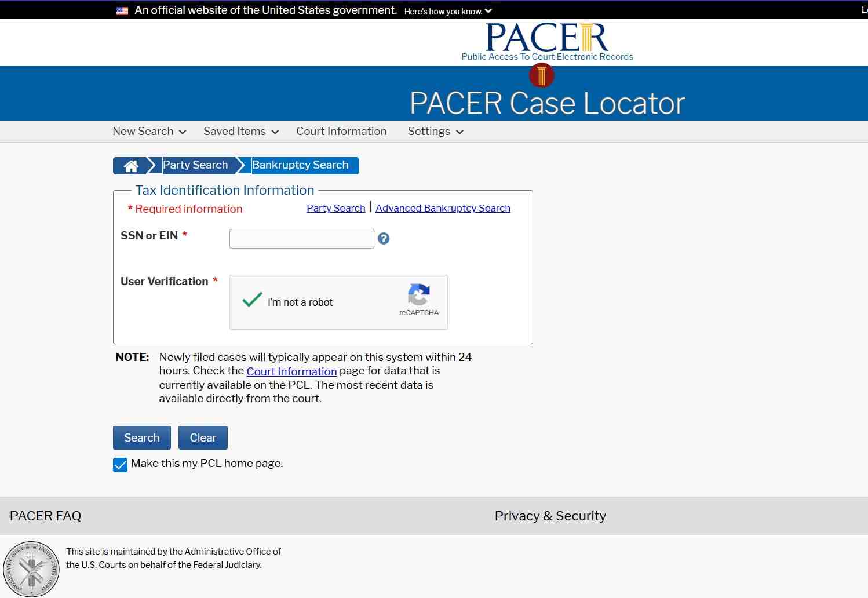Focus the SSN or EIN input field

[x=302, y=239]
